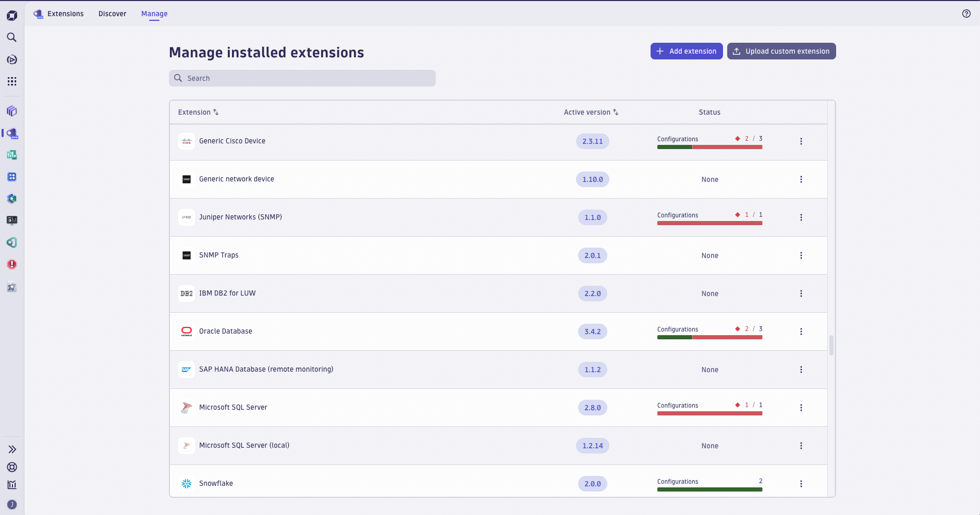Open actions menu for Oracle Database
The height and width of the screenshot is (515, 980).
click(801, 332)
